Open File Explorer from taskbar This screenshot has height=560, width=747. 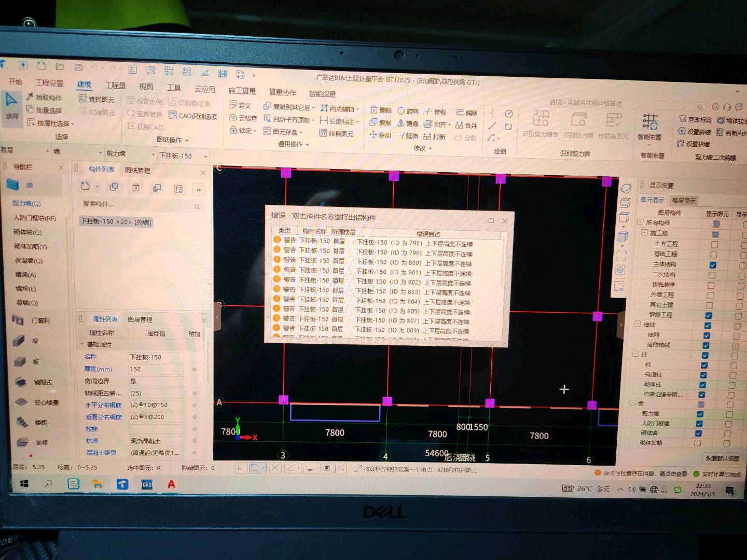point(98,484)
